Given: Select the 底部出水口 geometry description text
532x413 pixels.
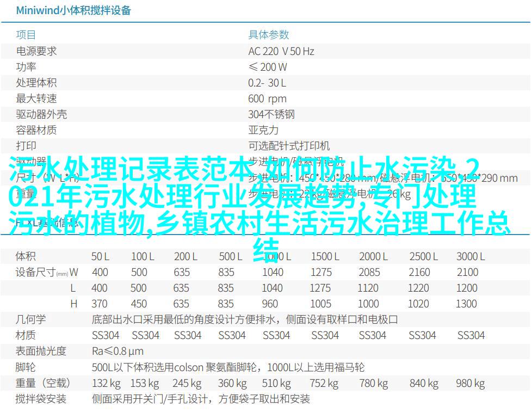Looking at the screenshot, I should tap(245, 319).
